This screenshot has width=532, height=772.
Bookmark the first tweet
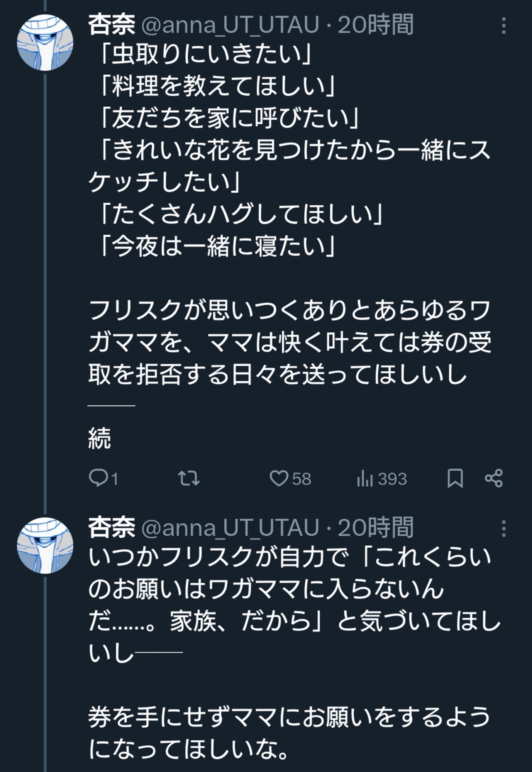[455, 479]
